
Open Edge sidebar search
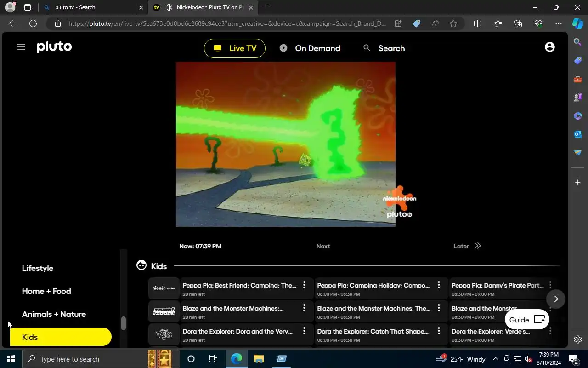[x=578, y=42]
